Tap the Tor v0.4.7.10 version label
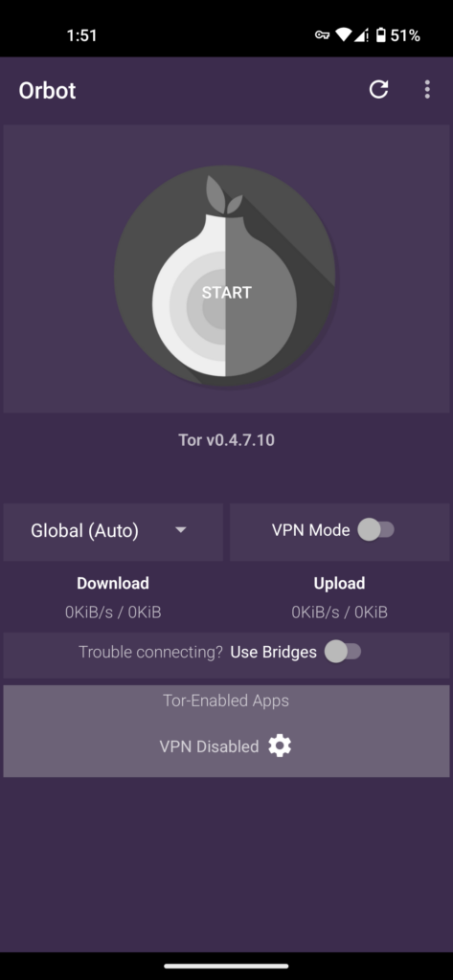This screenshot has height=980, width=453. [x=226, y=440]
